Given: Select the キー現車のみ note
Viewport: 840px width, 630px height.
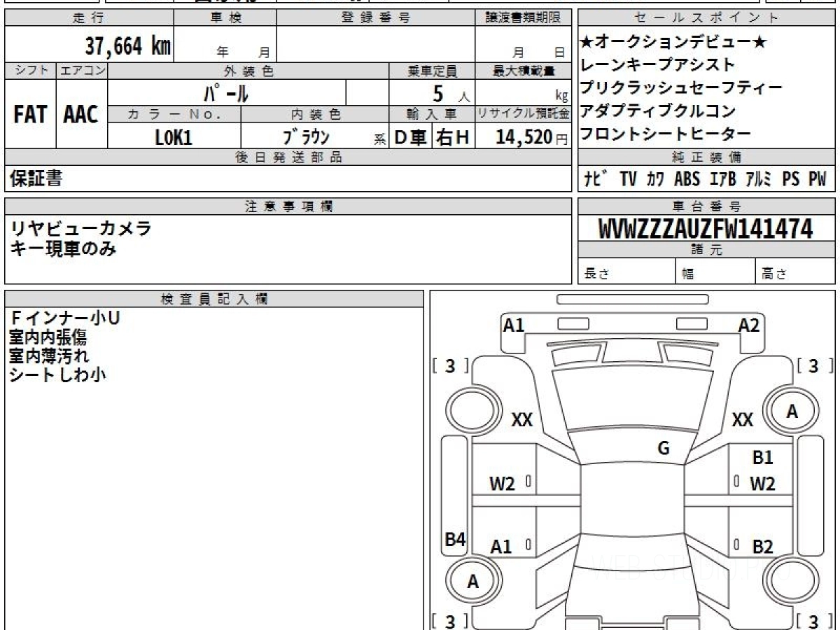Looking at the screenshot, I should (x=64, y=247).
